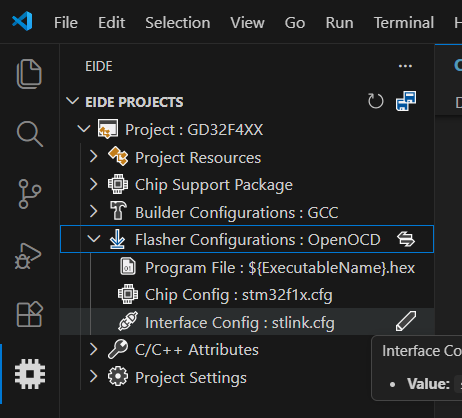Switch flasher type via the arrows icon
The height and width of the screenshot is (418, 462).
tap(406, 239)
